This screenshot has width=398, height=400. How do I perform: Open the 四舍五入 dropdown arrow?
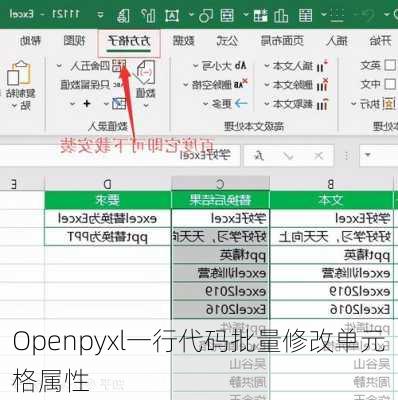coord(59,66)
